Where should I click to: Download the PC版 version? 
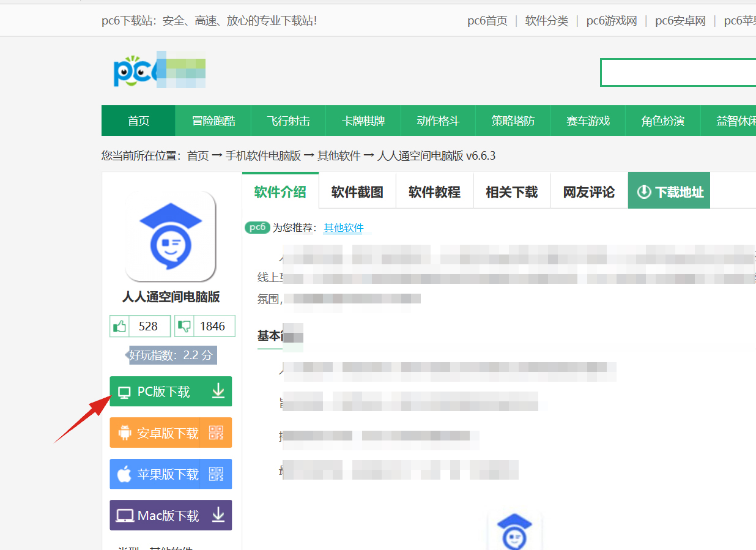(171, 392)
